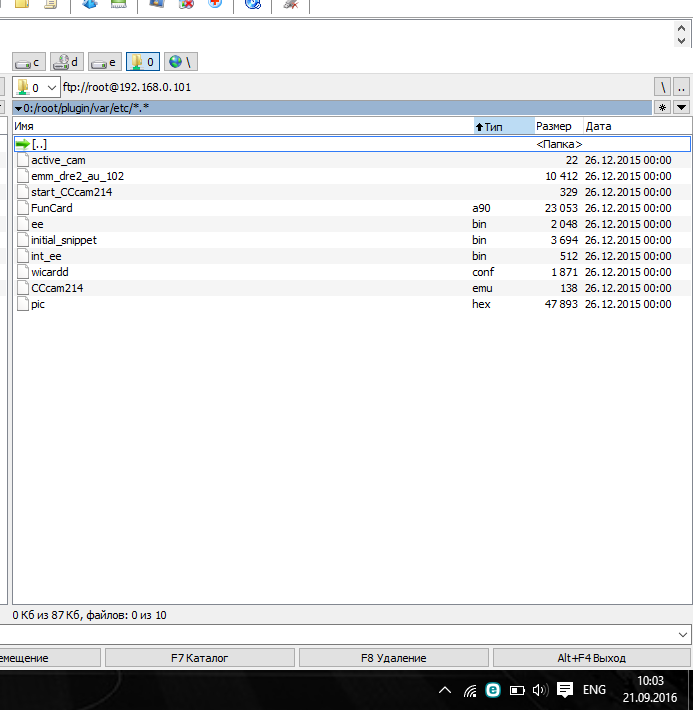Click the ESET antivirus tray icon
This screenshot has width=693, height=710.
click(493, 690)
